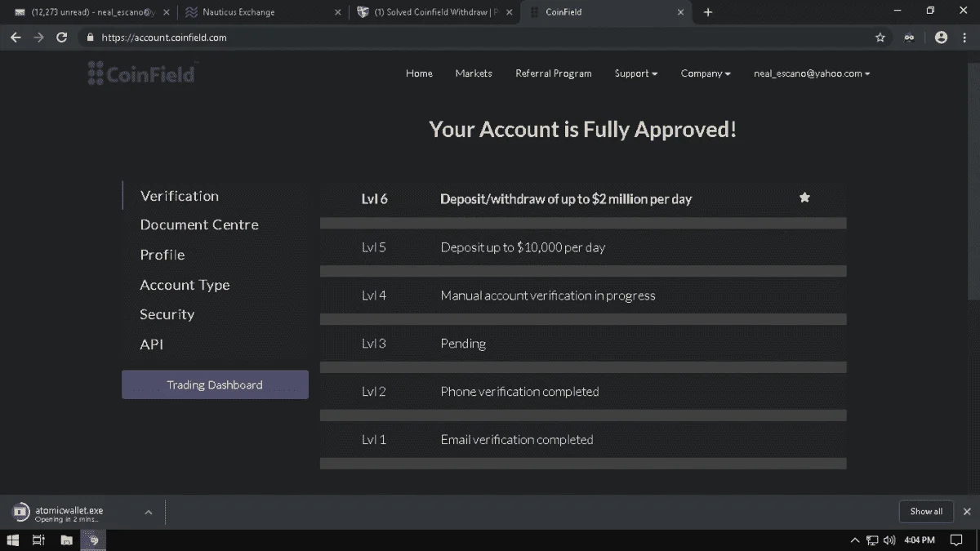Click the CoinField logo
Viewport: 980px width, 551px height.
point(141,73)
